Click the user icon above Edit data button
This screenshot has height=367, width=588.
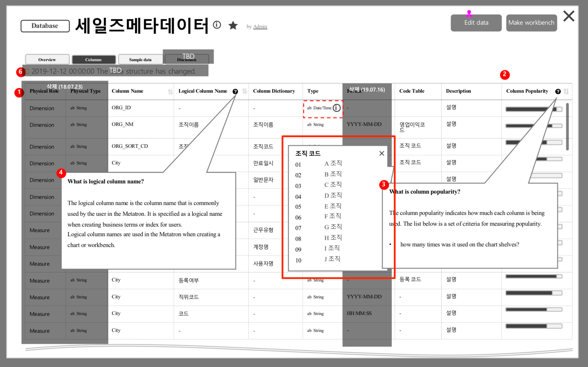(x=469, y=13)
